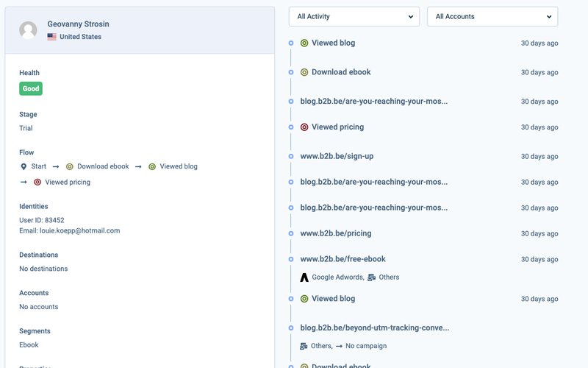Open the www.b2b.be/sign-up activity entry
Screen dimensions: 588x368
(337, 156)
